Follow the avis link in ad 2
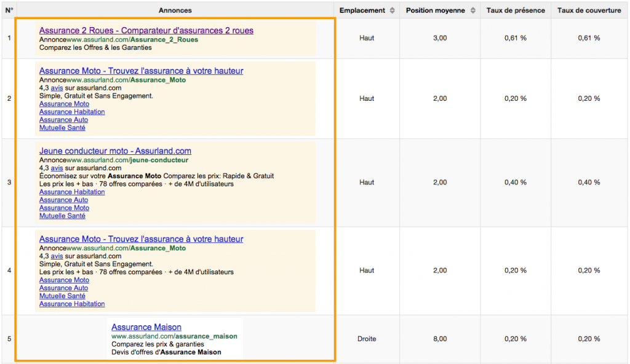 57,88
